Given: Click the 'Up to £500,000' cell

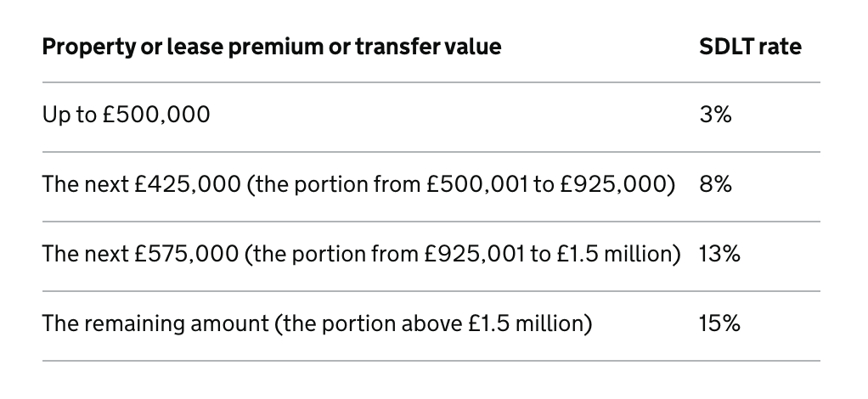Looking at the screenshot, I should (x=127, y=115).
